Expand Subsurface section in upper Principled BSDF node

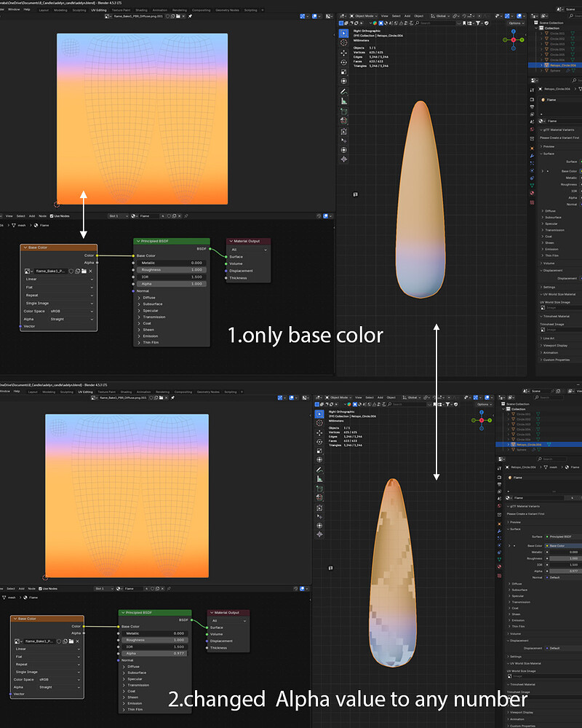[151, 304]
